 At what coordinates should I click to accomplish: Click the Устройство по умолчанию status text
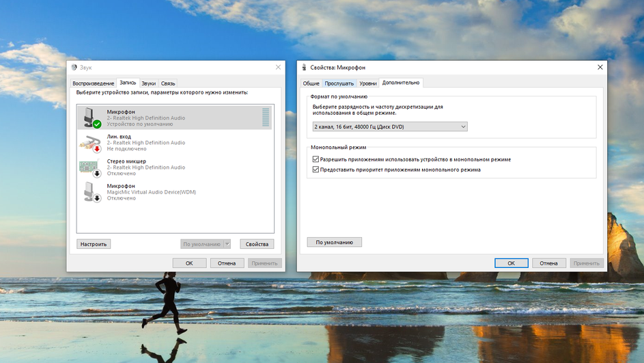pos(139,124)
